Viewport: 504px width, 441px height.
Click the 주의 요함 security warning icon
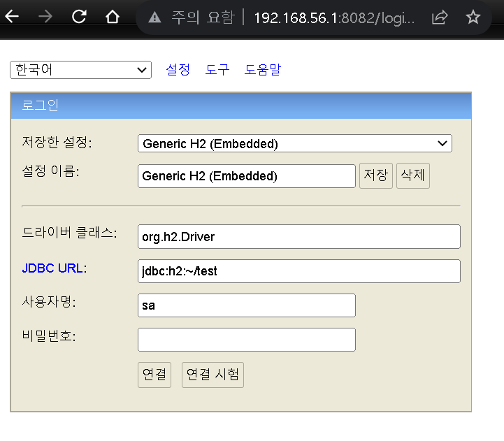[154, 17]
